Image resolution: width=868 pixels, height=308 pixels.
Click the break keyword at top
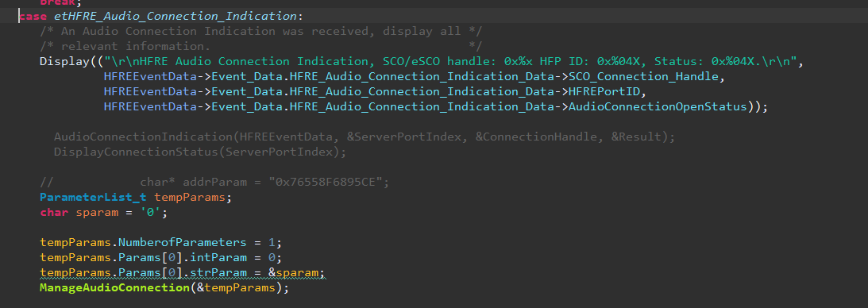(57, 2)
